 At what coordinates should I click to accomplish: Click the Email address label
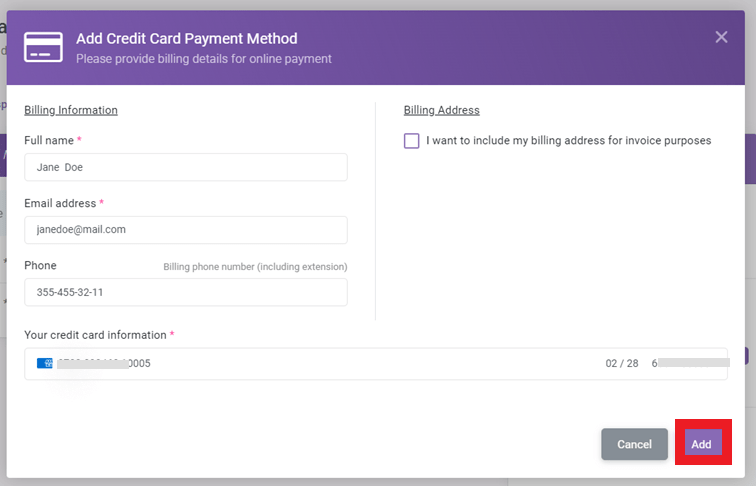[x=60, y=203]
